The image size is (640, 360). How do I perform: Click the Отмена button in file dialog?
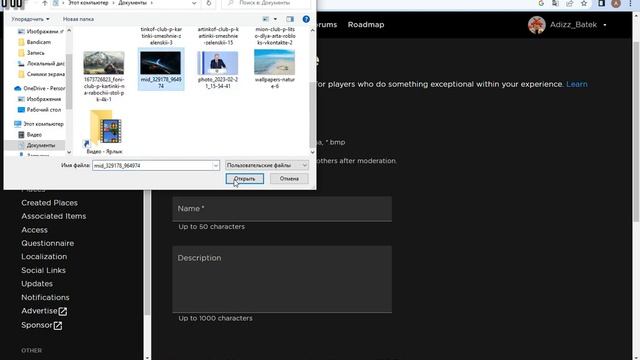click(289, 179)
